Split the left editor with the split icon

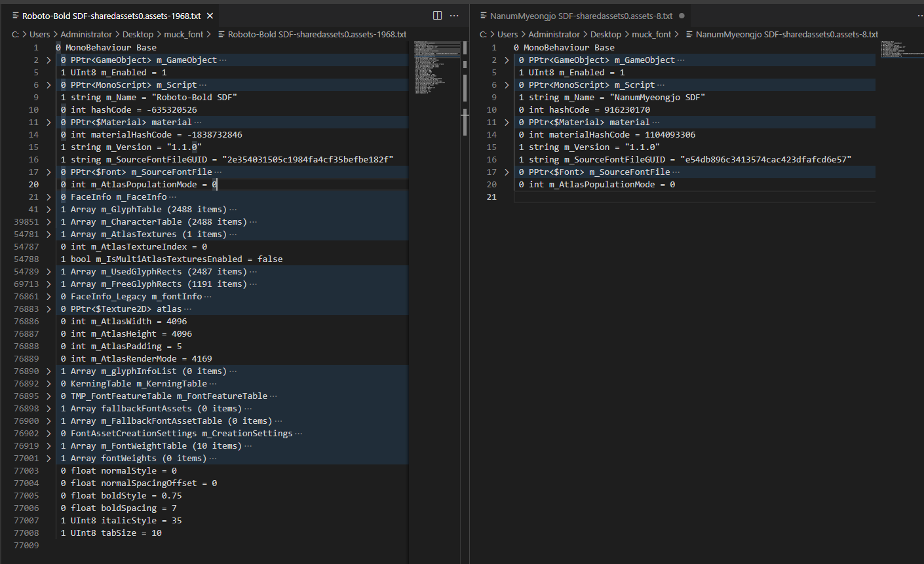click(437, 16)
